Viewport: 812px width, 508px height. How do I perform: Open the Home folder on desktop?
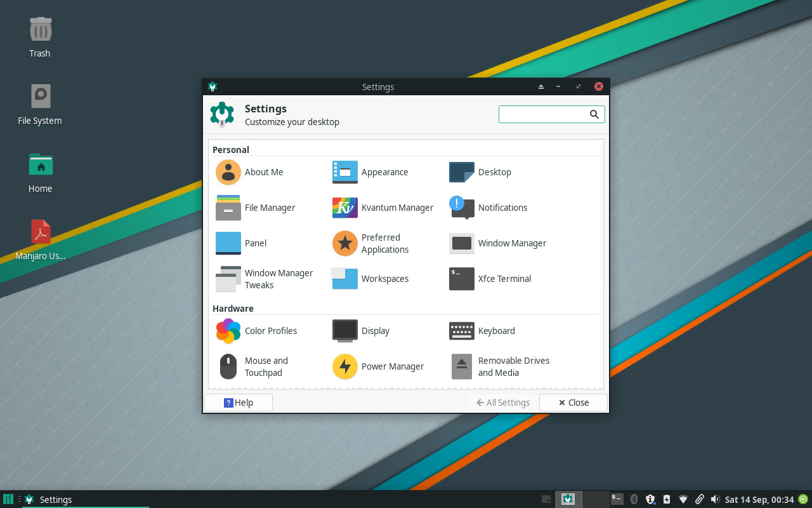pyautogui.click(x=40, y=172)
